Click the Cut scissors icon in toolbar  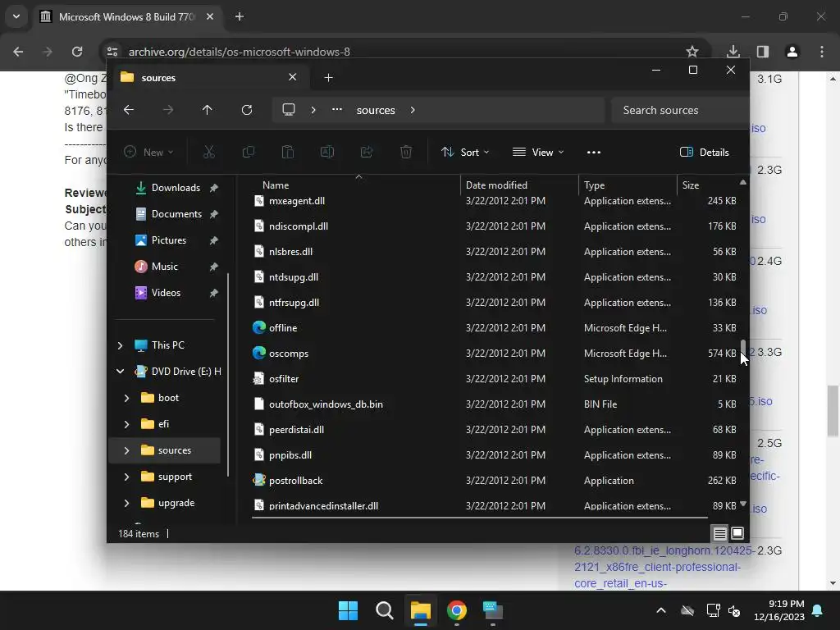[209, 152]
